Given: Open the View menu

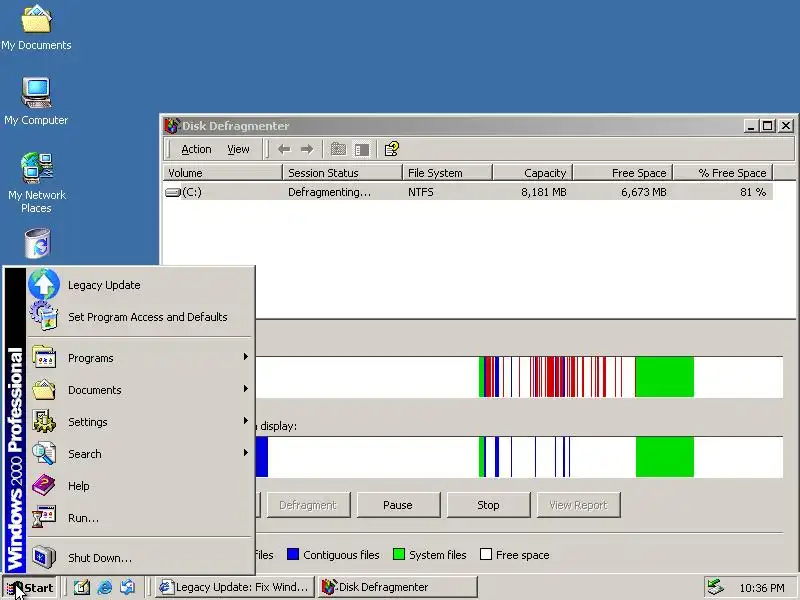Looking at the screenshot, I should click(238, 149).
